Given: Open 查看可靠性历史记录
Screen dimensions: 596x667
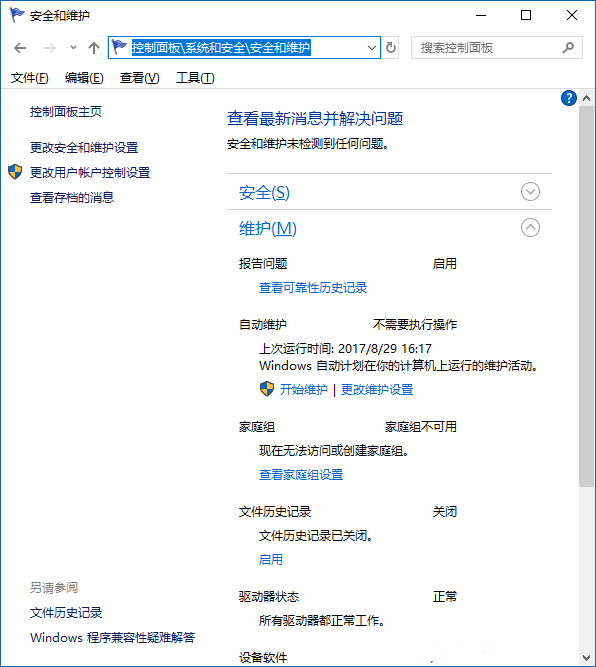Looking at the screenshot, I should coord(313,288).
